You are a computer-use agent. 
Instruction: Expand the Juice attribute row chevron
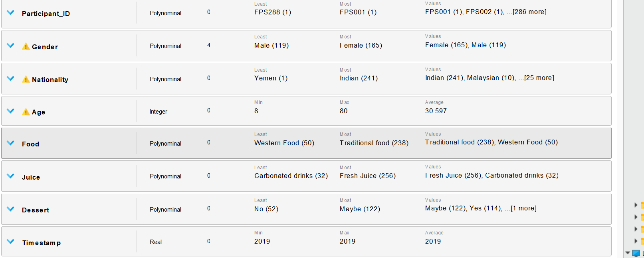click(11, 176)
